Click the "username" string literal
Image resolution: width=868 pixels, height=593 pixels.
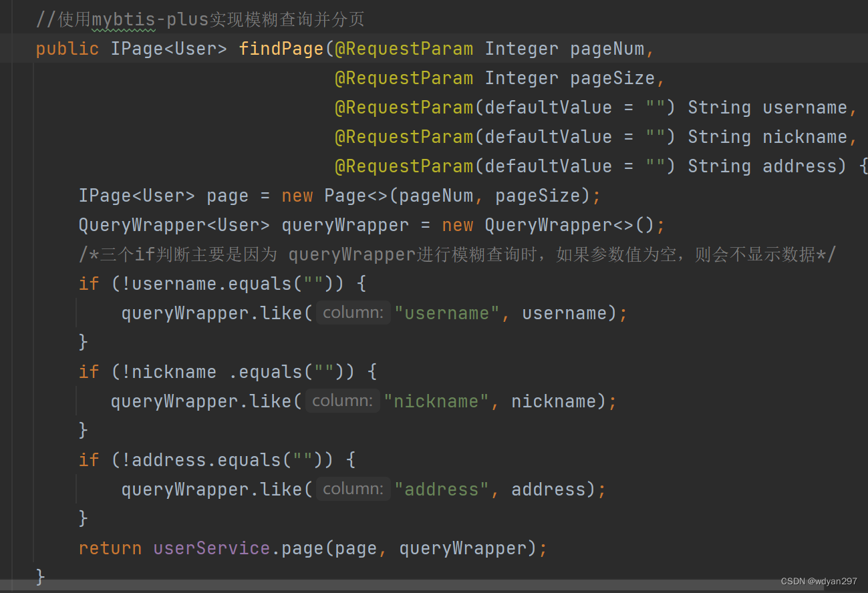447,313
